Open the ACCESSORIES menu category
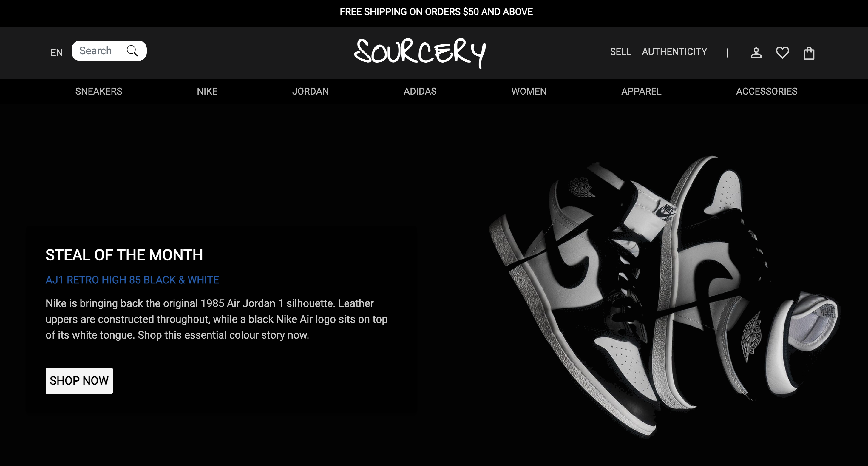This screenshot has width=868, height=466. (x=767, y=91)
